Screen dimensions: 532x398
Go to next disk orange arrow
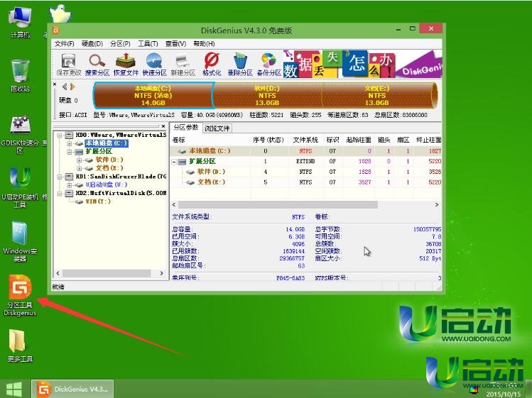(72, 87)
